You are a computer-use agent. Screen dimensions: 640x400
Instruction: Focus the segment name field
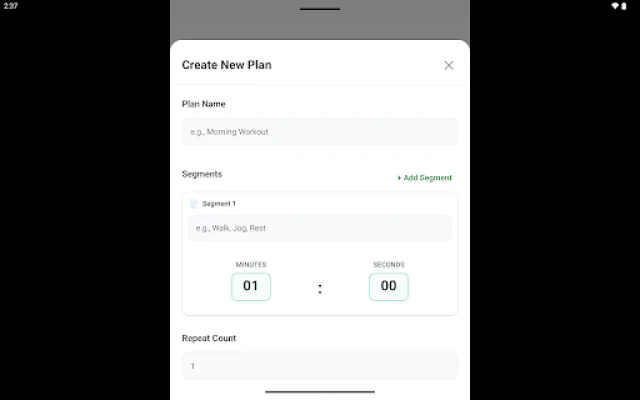pos(320,228)
